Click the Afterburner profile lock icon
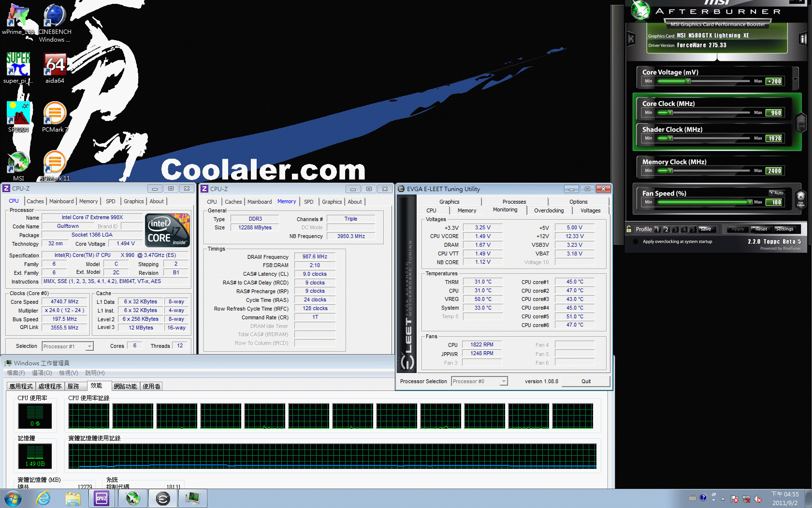The image size is (812, 508). pyautogui.click(x=628, y=229)
